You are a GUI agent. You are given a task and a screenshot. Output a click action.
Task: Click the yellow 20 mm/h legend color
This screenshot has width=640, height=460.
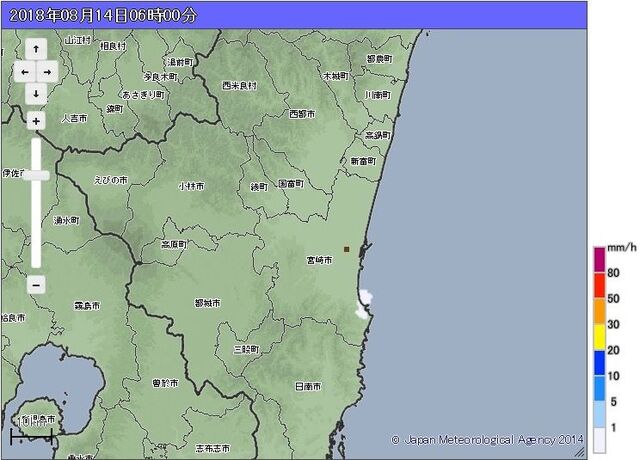click(600, 337)
